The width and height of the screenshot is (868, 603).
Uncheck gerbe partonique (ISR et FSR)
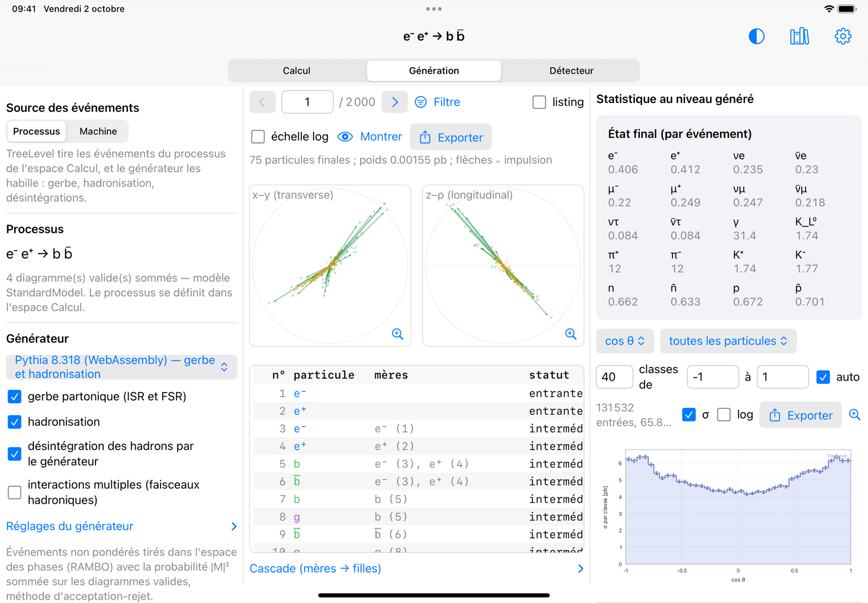click(x=15, y=396)
